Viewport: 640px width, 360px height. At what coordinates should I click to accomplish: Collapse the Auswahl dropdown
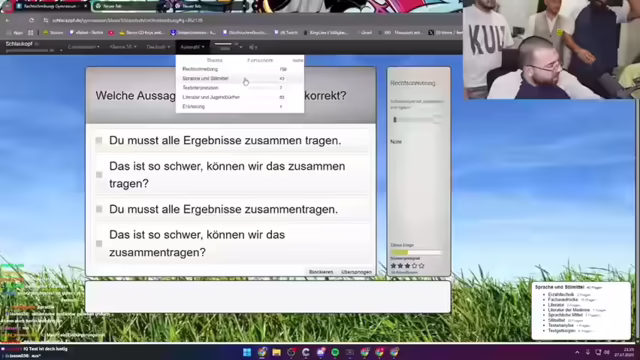(192, 47)
